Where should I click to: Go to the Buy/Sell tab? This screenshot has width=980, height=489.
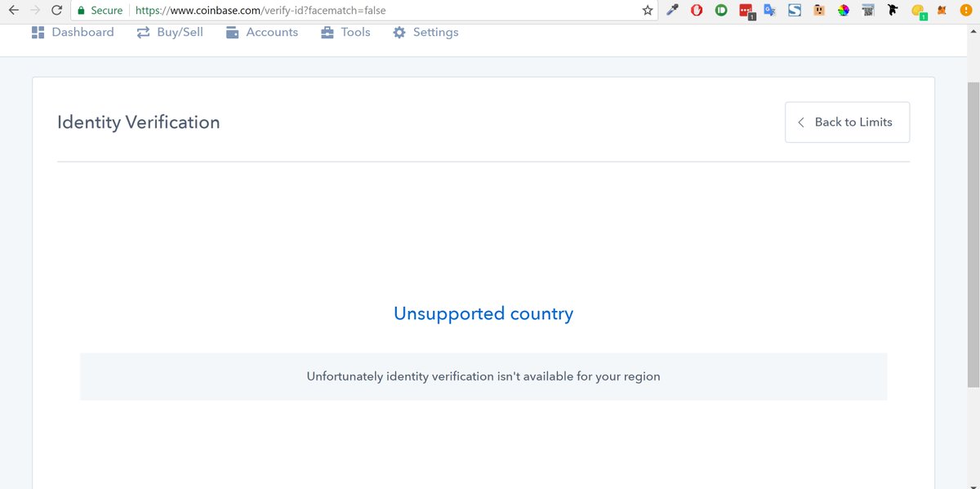click(x=170, y=32)
